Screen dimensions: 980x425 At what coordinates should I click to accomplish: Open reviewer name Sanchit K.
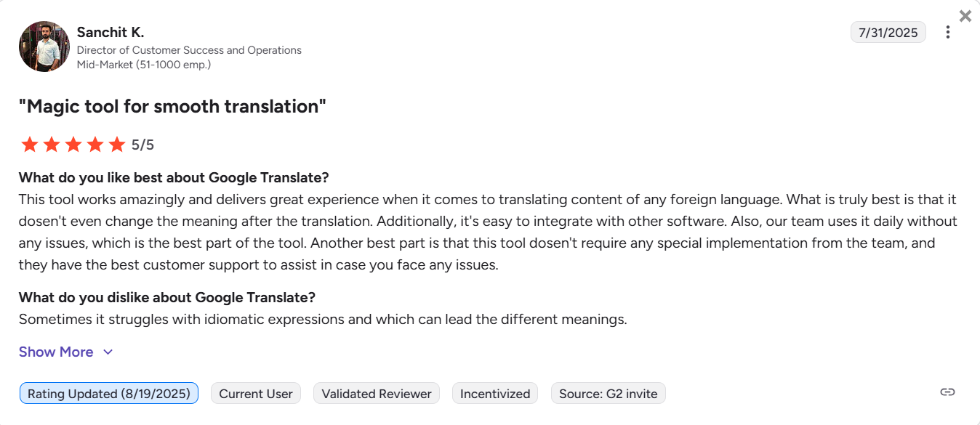point(111,32)
